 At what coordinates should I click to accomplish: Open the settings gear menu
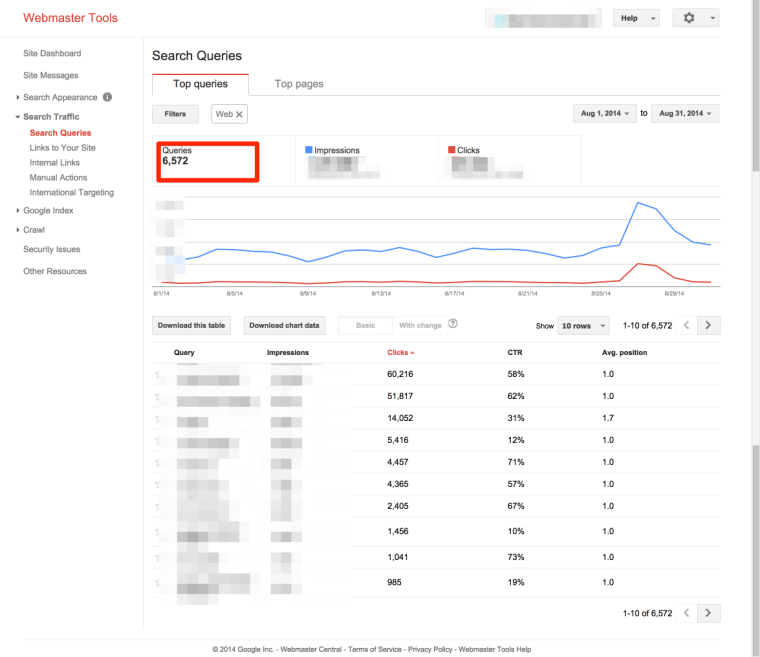689,18
